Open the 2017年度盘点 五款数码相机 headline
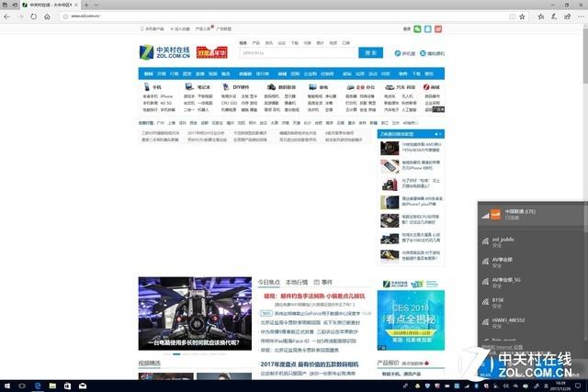The image size is (588, 392). 310,364
